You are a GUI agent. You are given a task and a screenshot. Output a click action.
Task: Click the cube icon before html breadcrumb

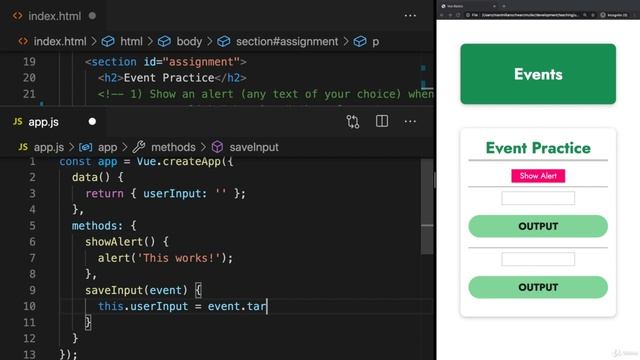(x=108, y=42)
